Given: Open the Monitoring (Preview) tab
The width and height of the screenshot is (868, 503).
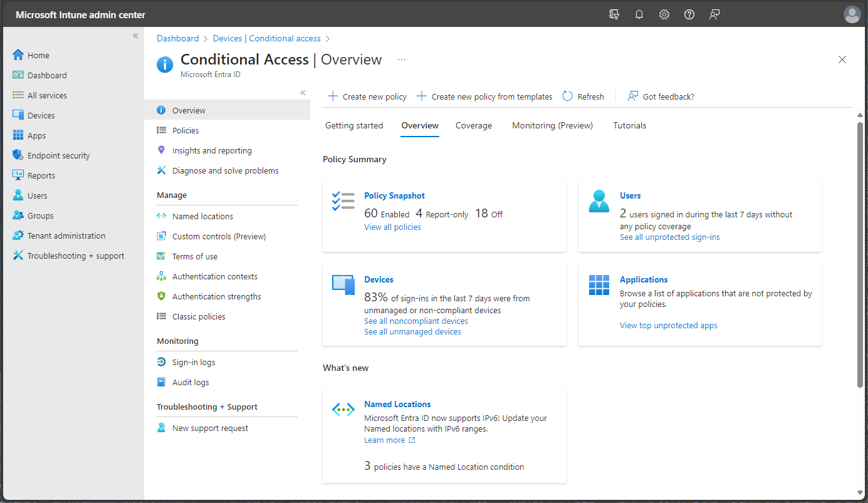Looking at the screenshot, I should coord(552,125).
